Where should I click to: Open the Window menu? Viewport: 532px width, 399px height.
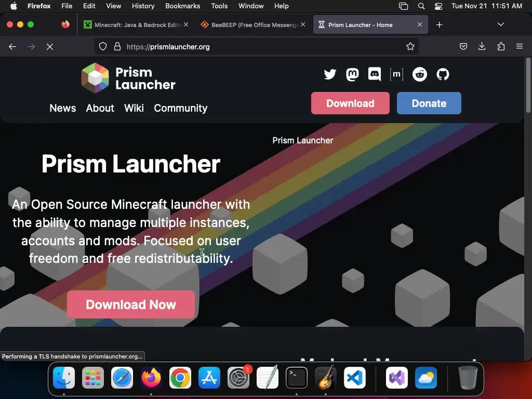251,6
